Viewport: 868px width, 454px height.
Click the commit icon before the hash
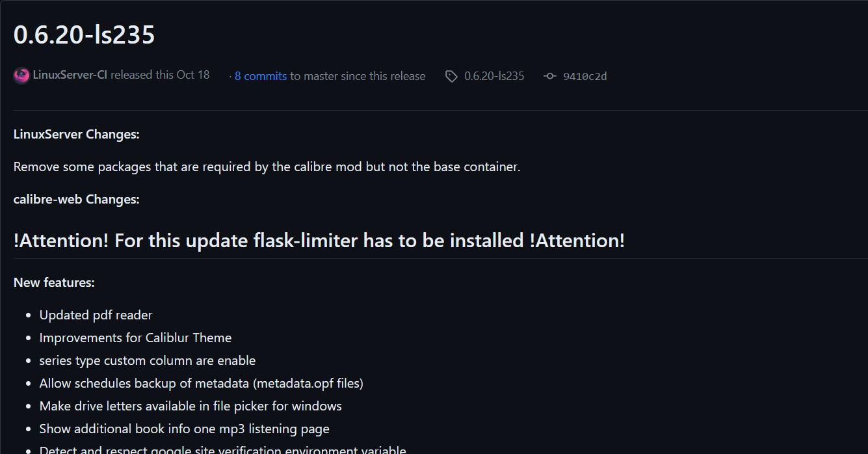click(550, 76)
